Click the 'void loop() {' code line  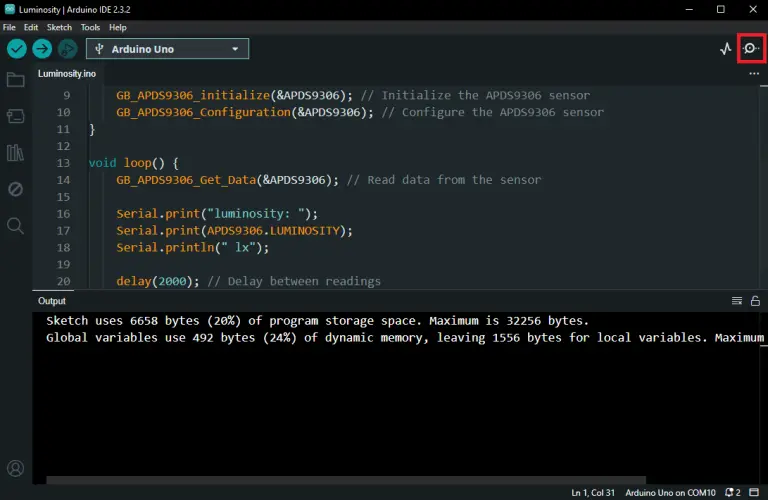[x=134, y=163]
